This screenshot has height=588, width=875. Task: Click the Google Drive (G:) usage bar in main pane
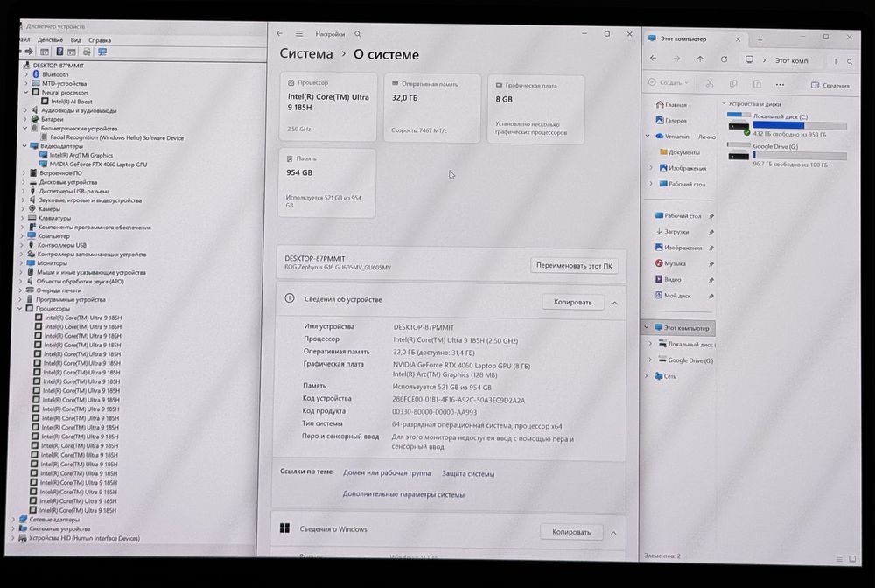tap(799, 156)
